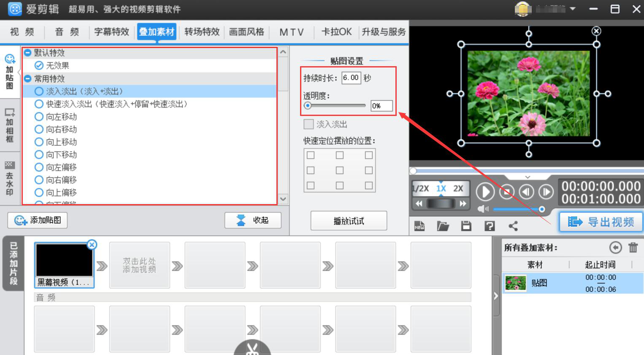Image resolution: width=644 pixels, height=355 pixels.
Task: Switch to the 音频 tab
Action: tap(67, 32)
